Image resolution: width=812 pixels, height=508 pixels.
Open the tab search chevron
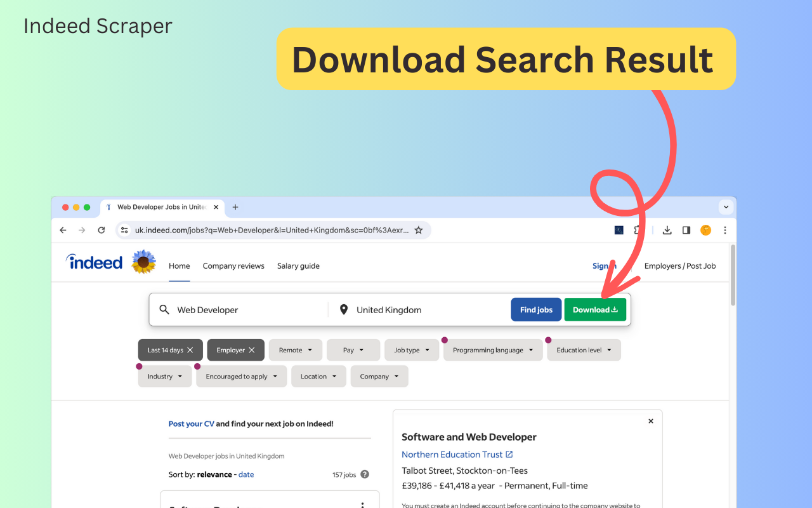click(x=726, y=207)
